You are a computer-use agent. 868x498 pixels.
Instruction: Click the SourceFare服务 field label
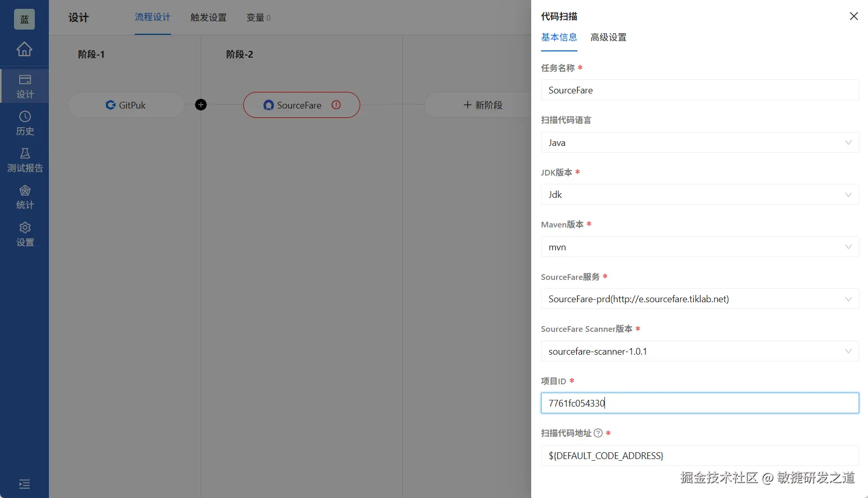(x=570, y=277)
